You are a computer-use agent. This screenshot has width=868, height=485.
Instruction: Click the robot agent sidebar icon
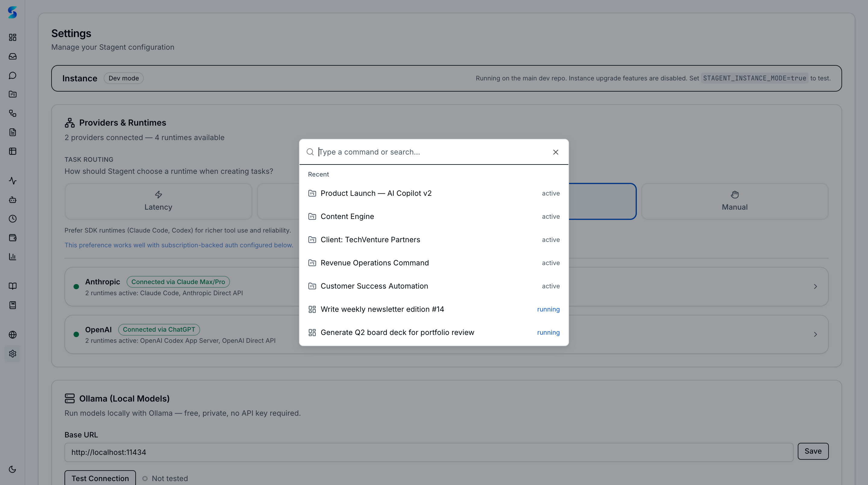12,200
